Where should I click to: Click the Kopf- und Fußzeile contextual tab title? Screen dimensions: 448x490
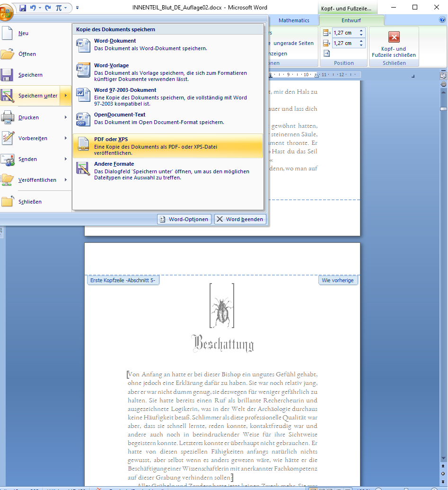(x=346, y=9)
